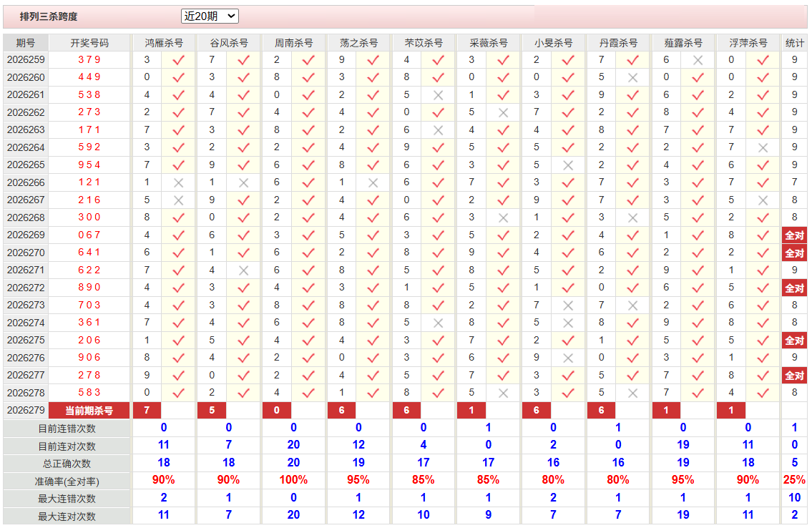Click the 全对 badge in row 2026269

[x=794, y=235]
